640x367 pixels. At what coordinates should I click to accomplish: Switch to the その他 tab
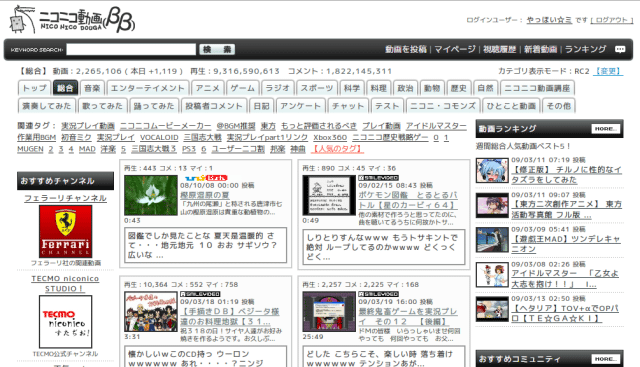pyautogui.click(x=558, y=106)
